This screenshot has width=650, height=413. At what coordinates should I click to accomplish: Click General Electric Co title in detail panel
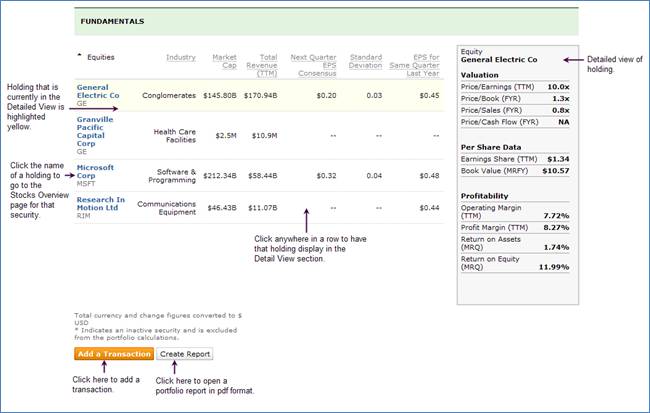499,60
